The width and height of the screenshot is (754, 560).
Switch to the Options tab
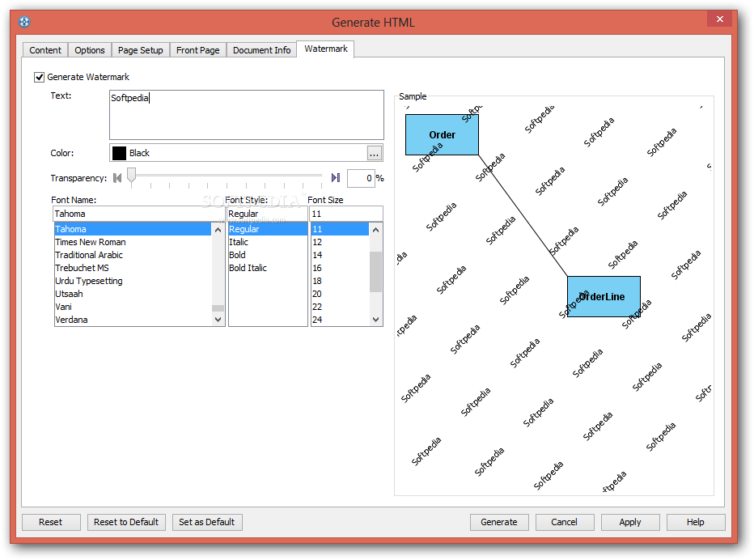(x=90, y=50)
